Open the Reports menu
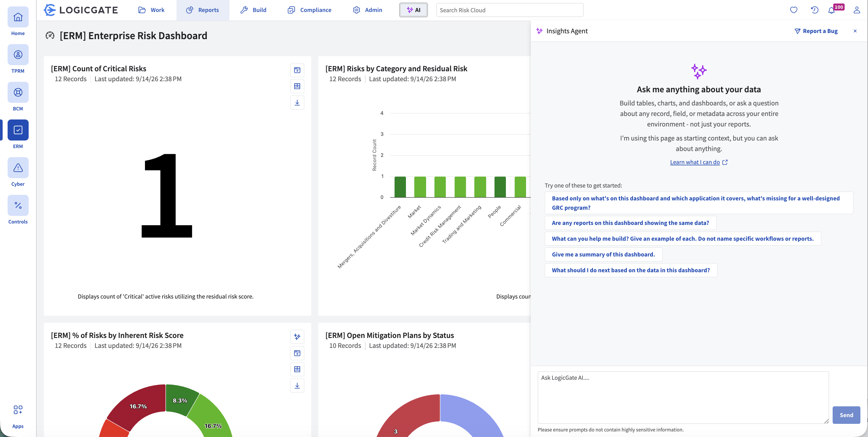Image resolution: width=868 pixels, height=437 pixels. (203, 10)
